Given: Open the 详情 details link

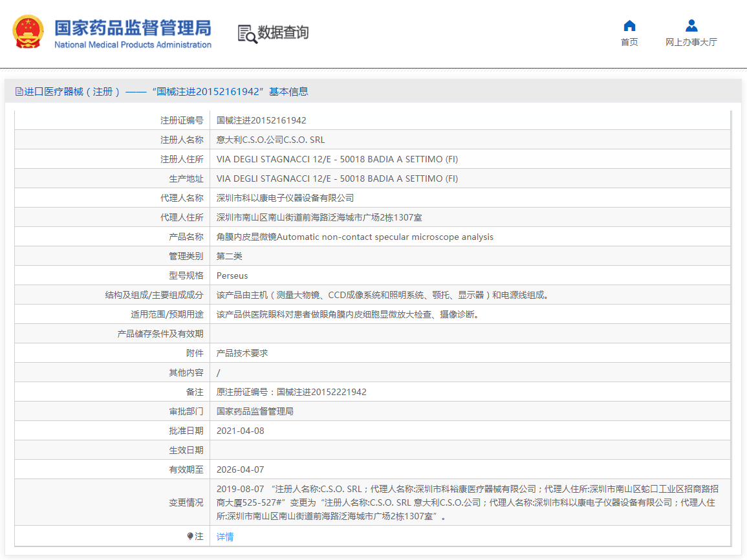Looking at the screenshot, I should [225, 537].
